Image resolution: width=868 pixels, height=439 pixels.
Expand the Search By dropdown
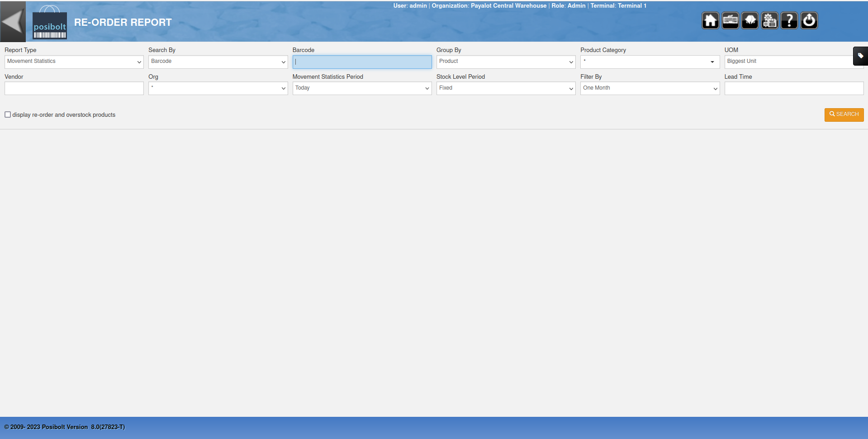pos(218,62)
